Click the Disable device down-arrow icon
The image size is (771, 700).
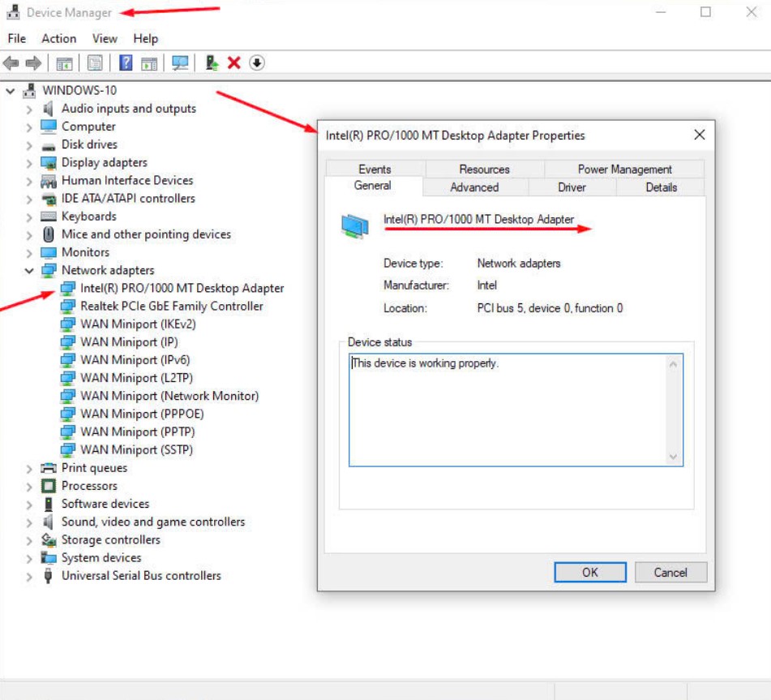click(257, 63)
